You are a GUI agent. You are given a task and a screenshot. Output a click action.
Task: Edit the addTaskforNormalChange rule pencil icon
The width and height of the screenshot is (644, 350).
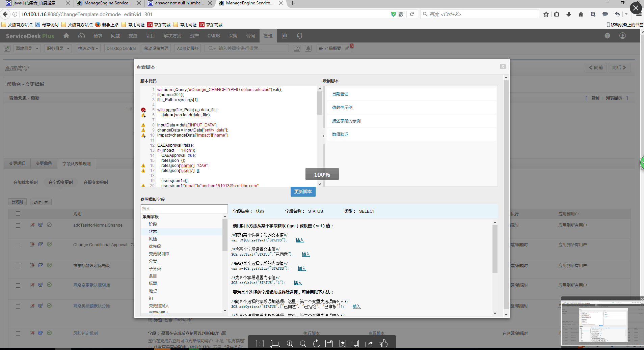coord(41,225)
